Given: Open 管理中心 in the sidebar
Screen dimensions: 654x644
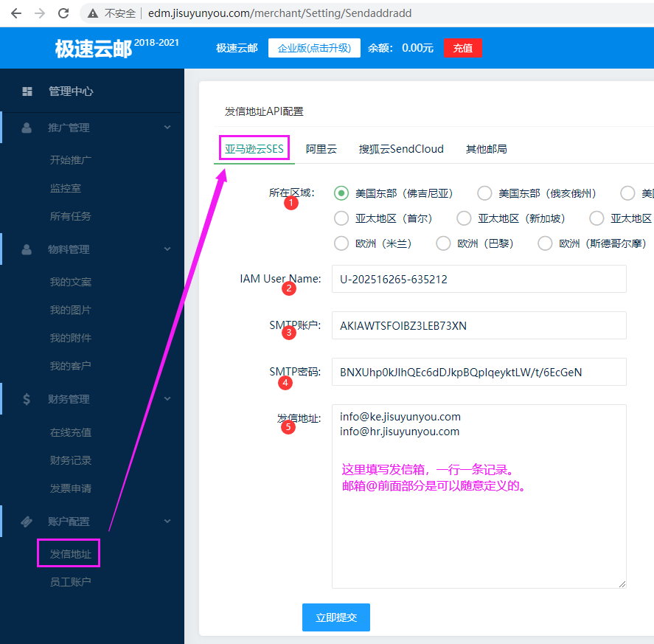Looking at the screenshot, I should tap(71, 91).
